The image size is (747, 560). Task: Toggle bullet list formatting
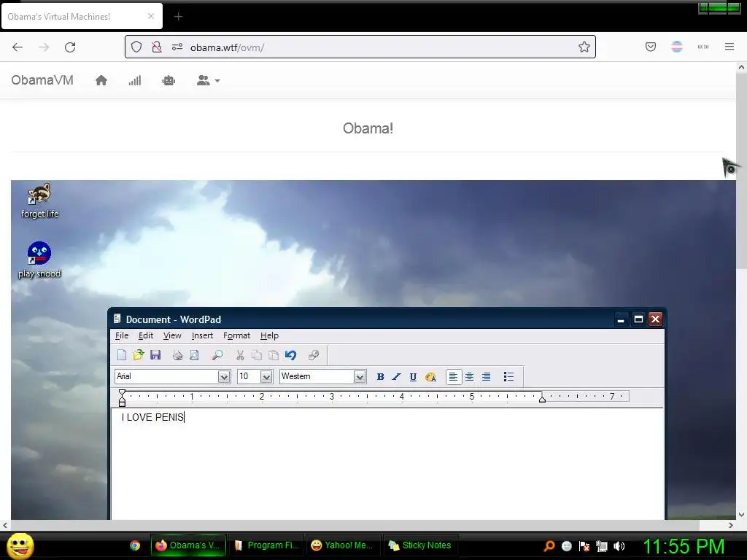508,377
